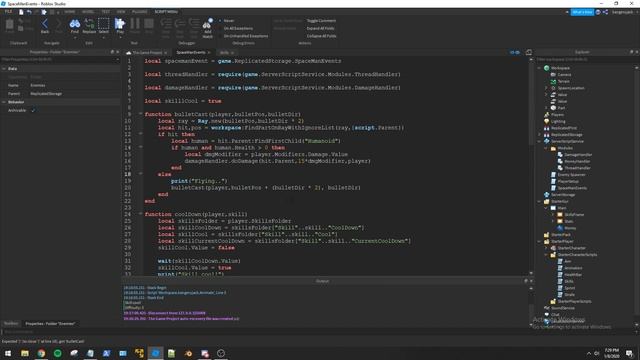The image size is (640, 360).
Task: Click the Filter workspace search field
Action: [587, 60]
